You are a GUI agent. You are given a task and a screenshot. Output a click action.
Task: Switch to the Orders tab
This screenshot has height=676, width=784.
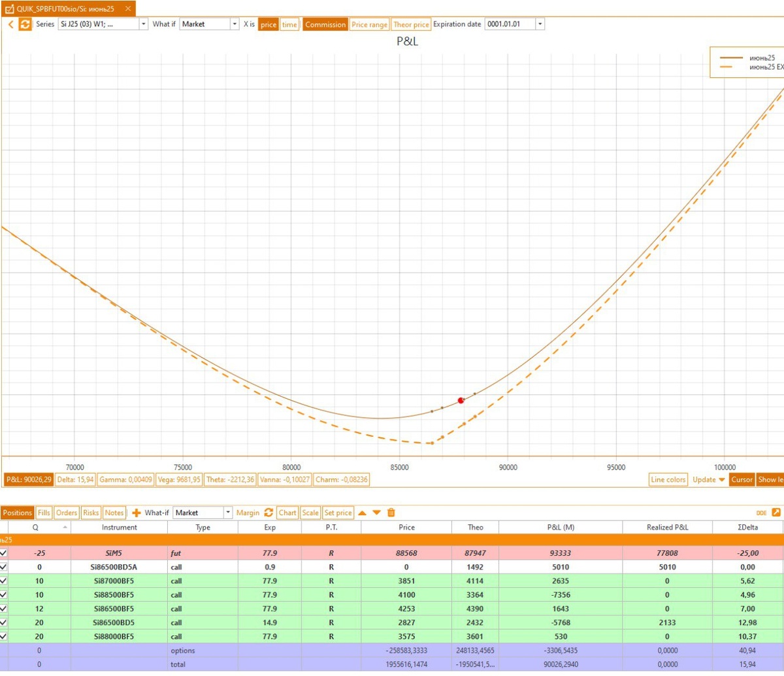(x=66, y=513)
